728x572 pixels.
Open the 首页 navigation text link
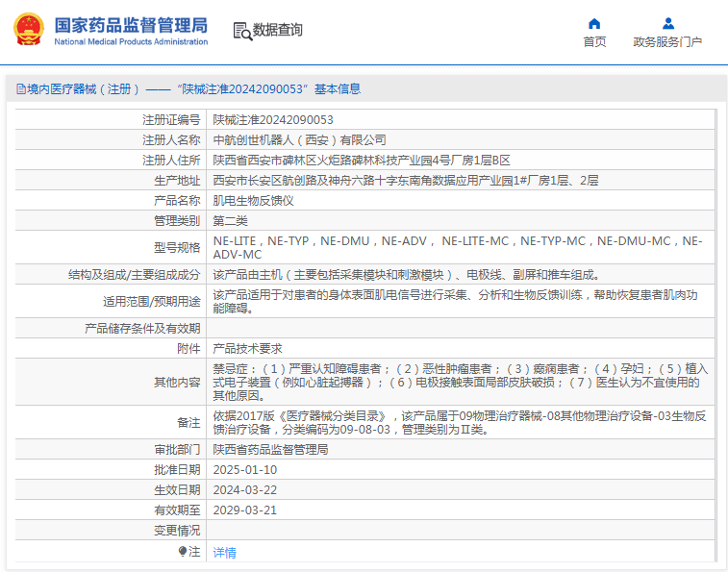[594, 42]
